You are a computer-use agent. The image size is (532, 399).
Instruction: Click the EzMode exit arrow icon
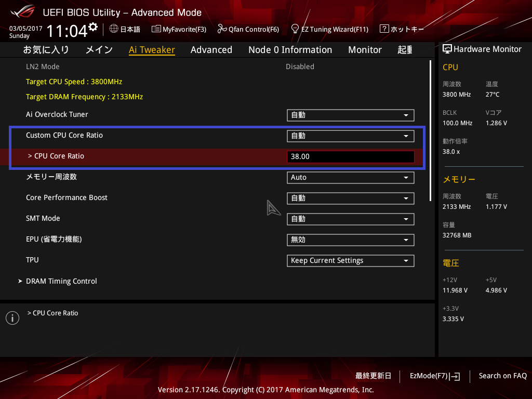455,376
